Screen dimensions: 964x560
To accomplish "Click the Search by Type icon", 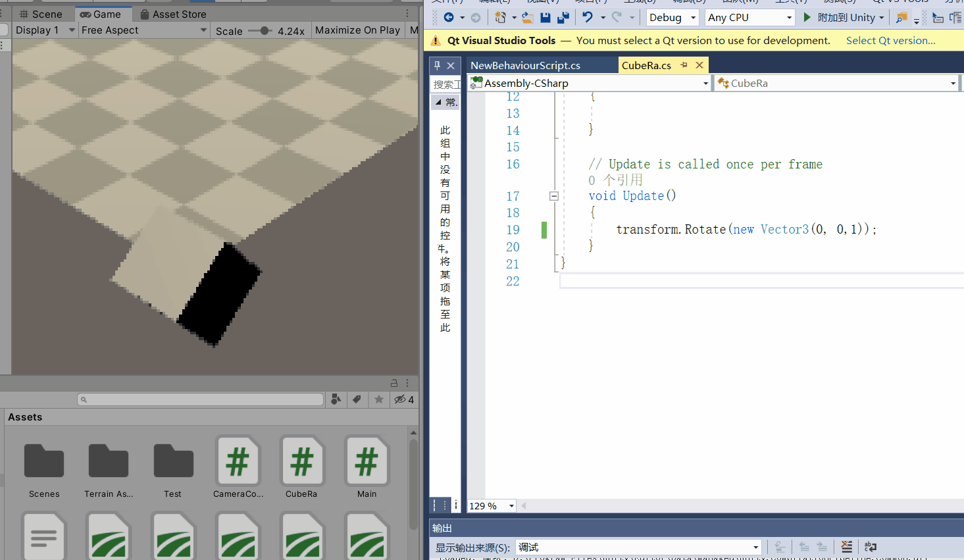I will point(336,399).
